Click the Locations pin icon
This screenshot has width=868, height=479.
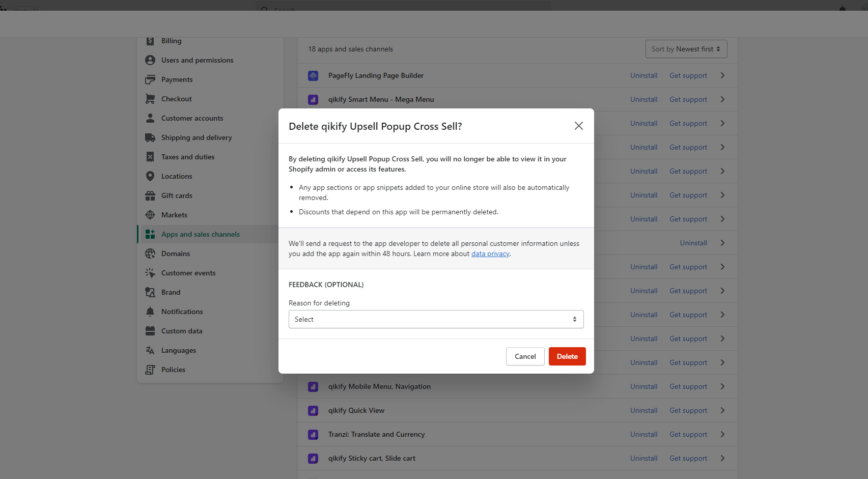point(150,176)
